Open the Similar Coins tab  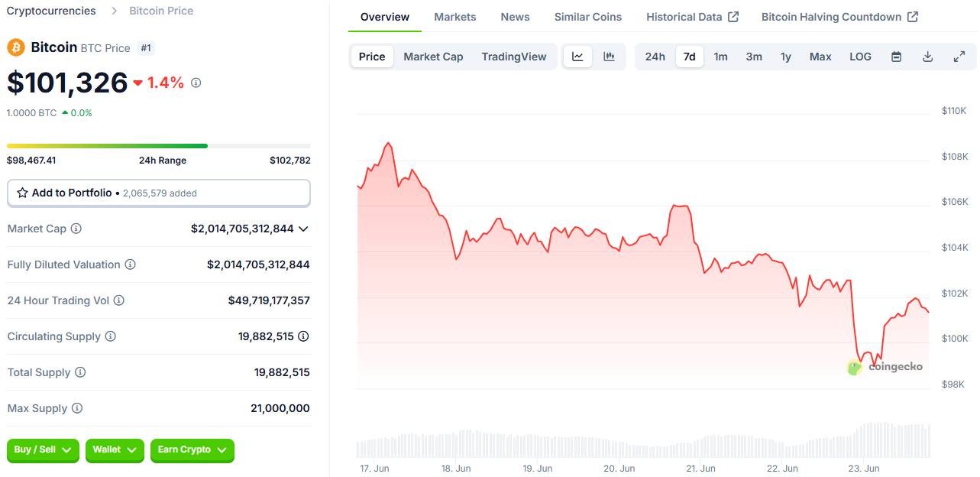coord(588,17)
